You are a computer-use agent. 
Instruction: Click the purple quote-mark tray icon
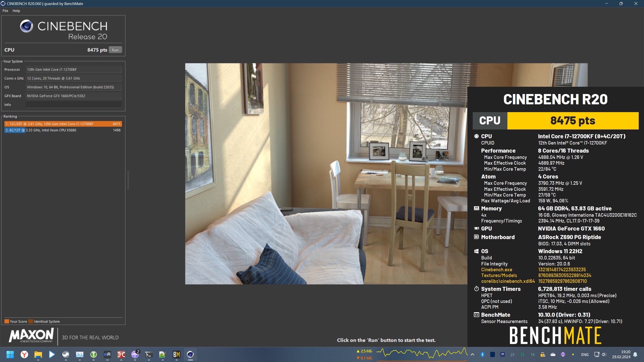coord(502,354)
